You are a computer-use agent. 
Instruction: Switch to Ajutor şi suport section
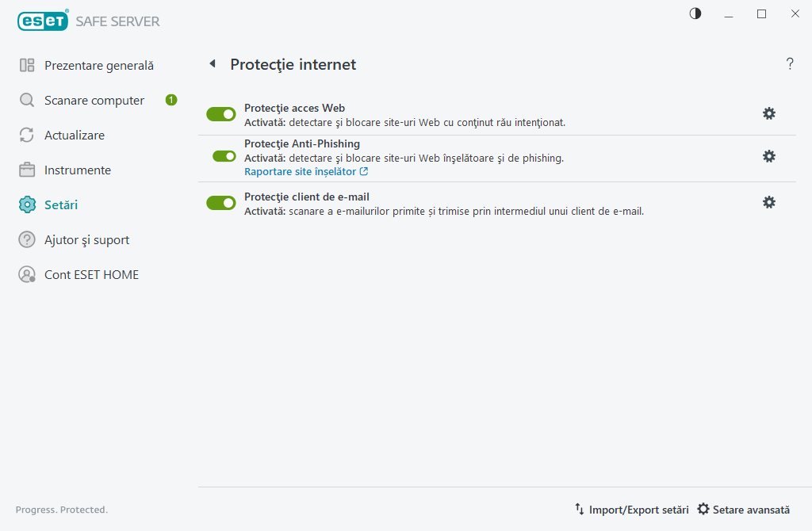87,239
